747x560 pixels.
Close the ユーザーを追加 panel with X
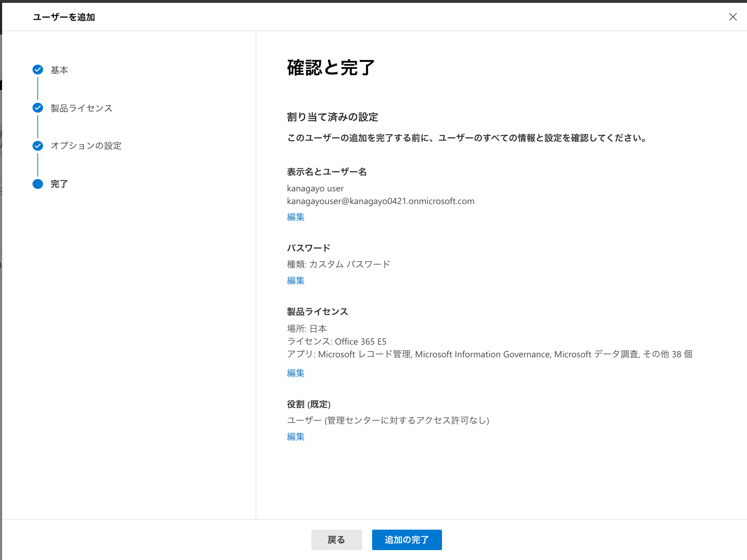[733, 17]
